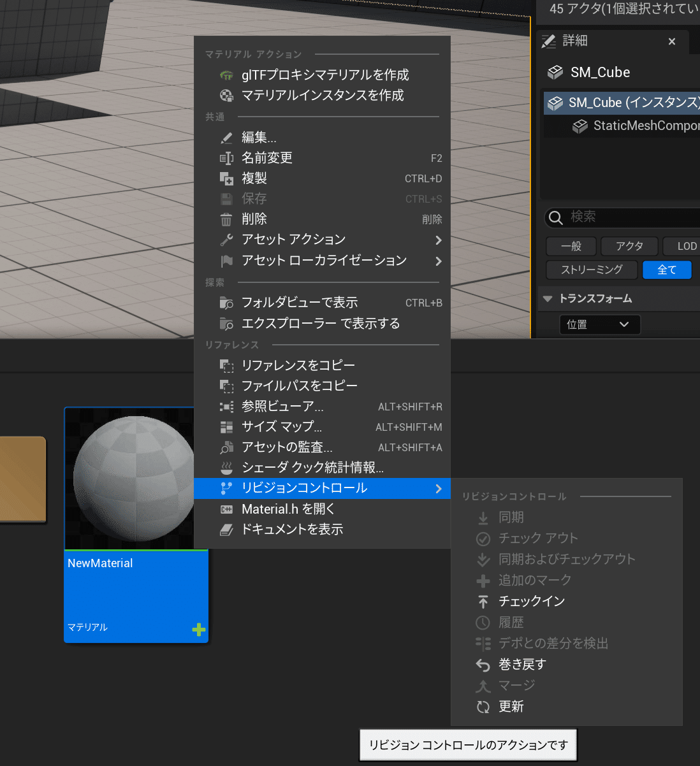Viewport: 700px width, 766px height.
Task: Choose Material.h を開く menu entry
Action: point(322,509)
